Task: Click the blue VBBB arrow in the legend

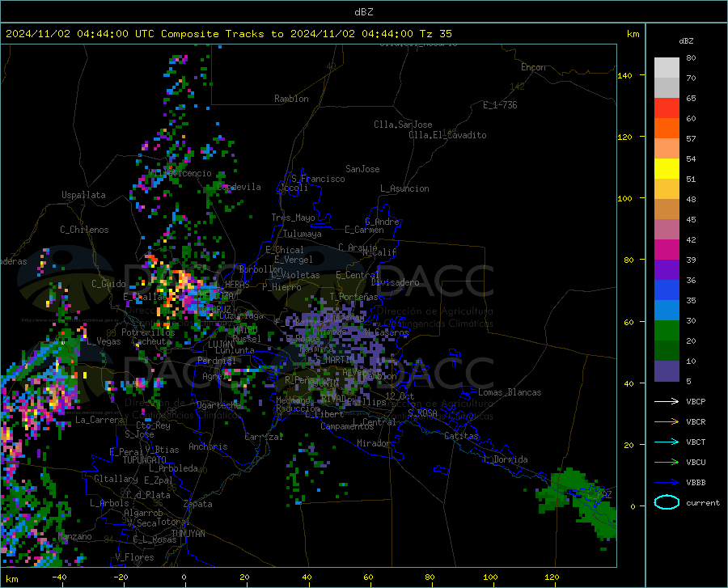Action: [667, 482]
